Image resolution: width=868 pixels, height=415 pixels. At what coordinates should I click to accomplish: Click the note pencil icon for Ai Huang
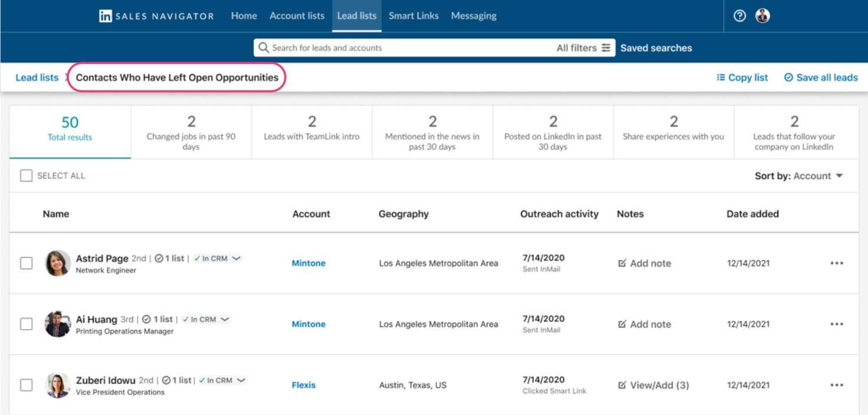tap(622, 324)
